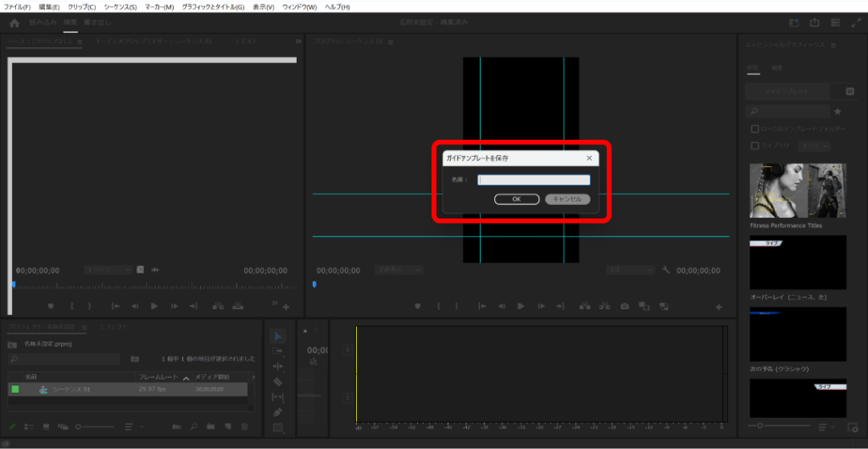868x449 pixels.
Task: Click the 名前 text field in dialog
Action: [x=533, y=180]
